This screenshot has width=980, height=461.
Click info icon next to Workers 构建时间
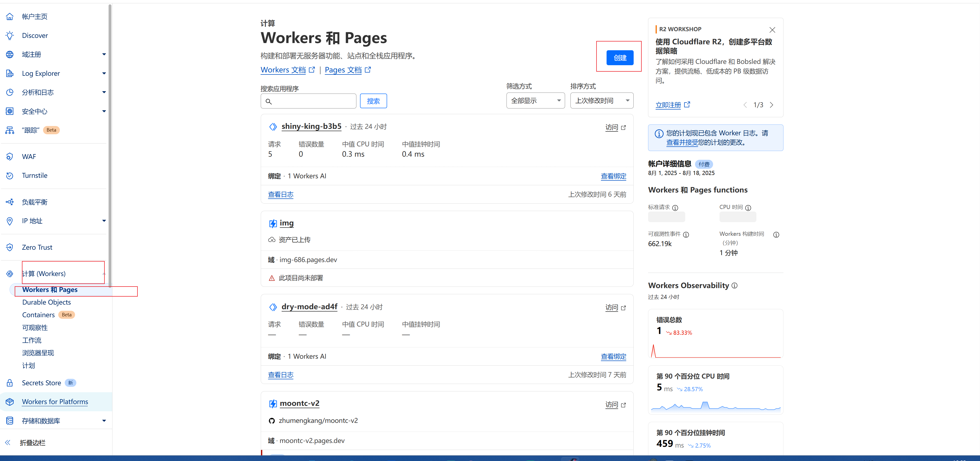(776, 234)
